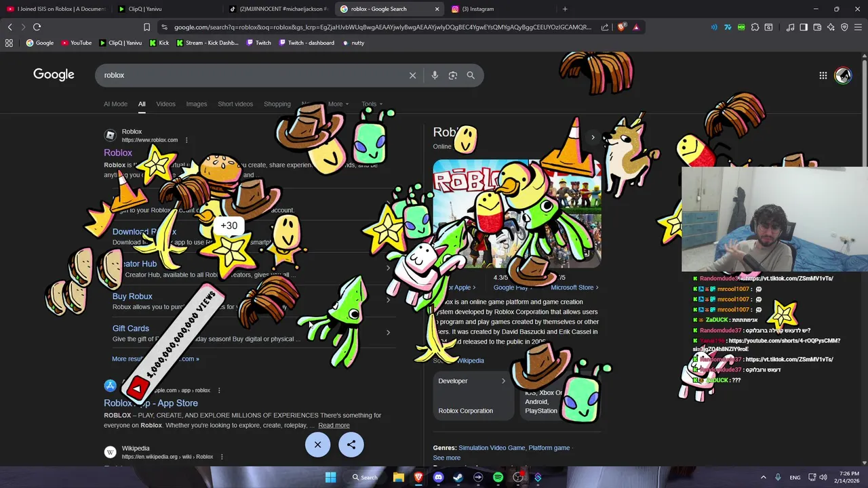
Task: Open Spotify from the taskbar
Action: pos(498,477)
